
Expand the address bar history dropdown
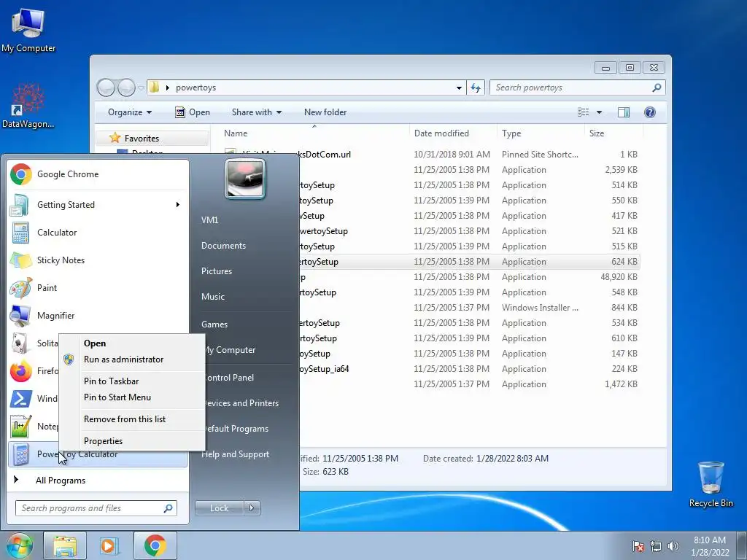tap(459, 87)
